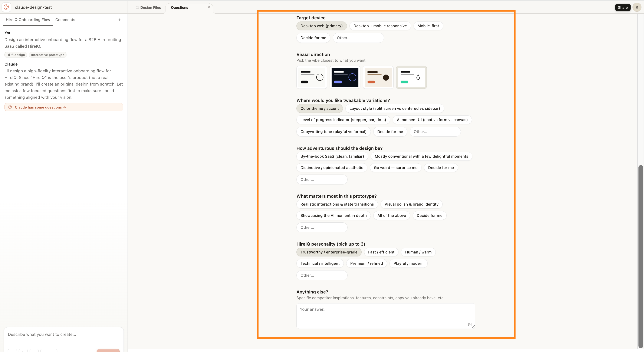This screenshot has height=352, width=644.
Task: Click the image attach icon in answer box
Action: click(470, 324)
